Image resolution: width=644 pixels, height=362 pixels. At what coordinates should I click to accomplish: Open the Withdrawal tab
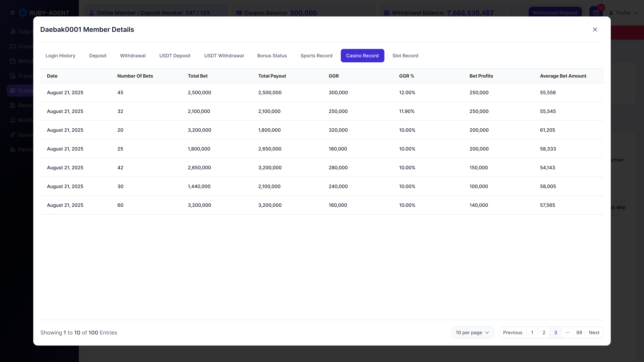point(133,56)
